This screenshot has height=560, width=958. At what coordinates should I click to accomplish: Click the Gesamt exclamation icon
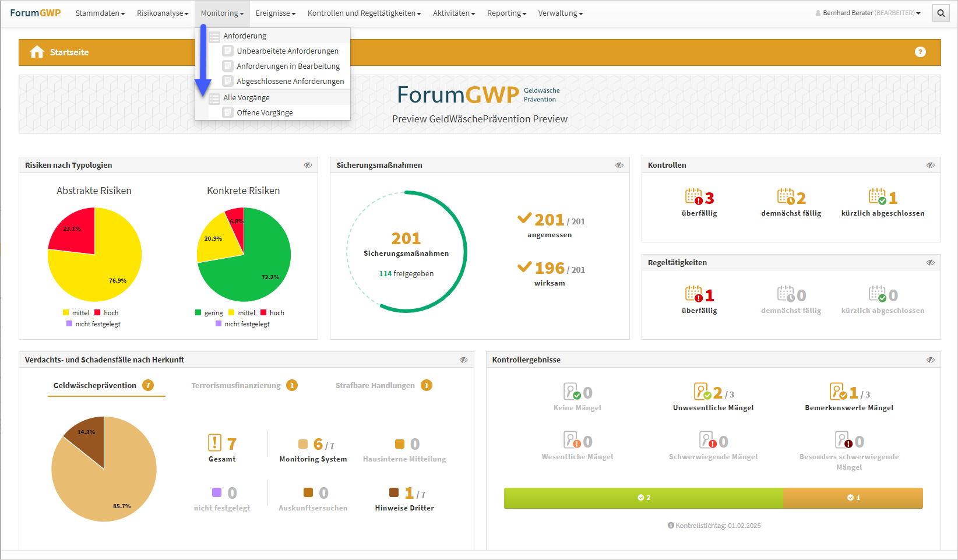pyautogui.click(x=214, y=443)
